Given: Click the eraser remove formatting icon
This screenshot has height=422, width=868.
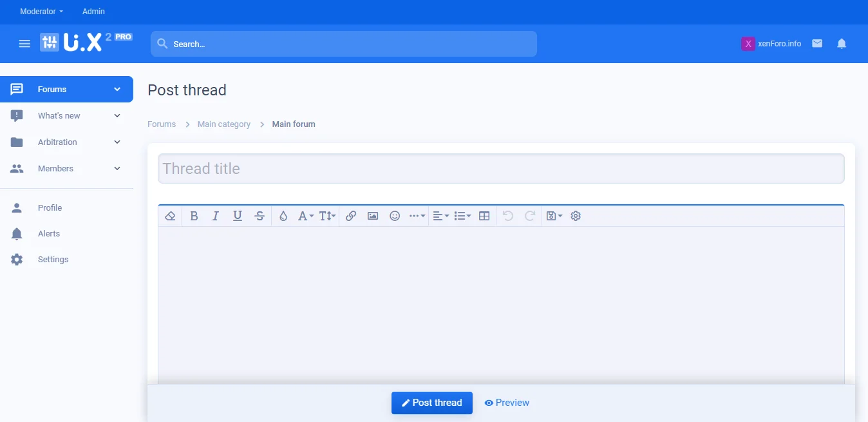Looking at the screenshot, I should [x=170, y=216].
